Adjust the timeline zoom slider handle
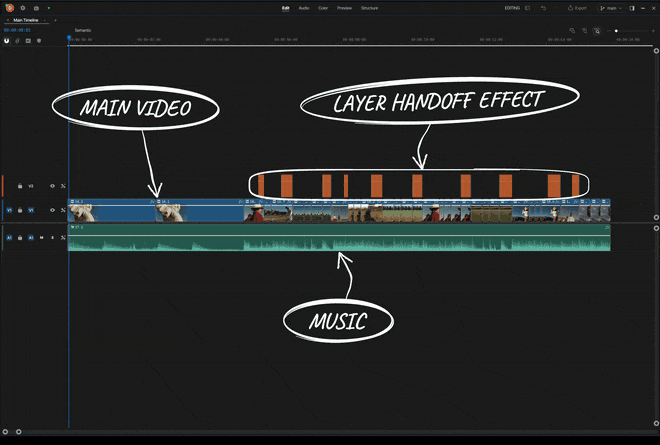 616,31
